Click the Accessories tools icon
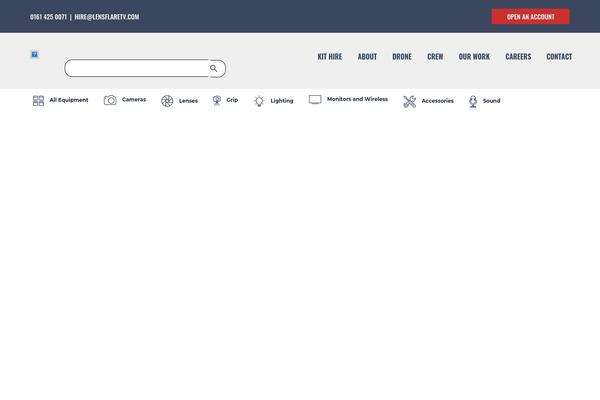This screenshot has width=600, height=400. click(x=409, y=101)
